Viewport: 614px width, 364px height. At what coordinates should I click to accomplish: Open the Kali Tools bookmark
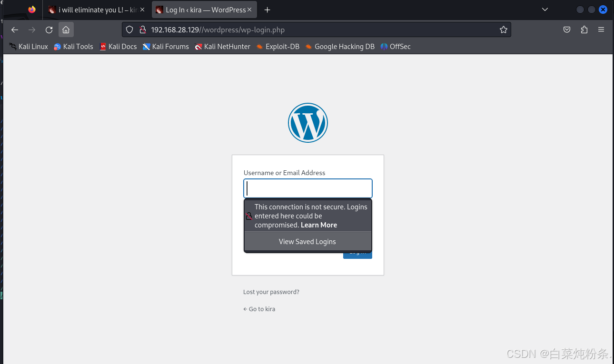[73, 47]
